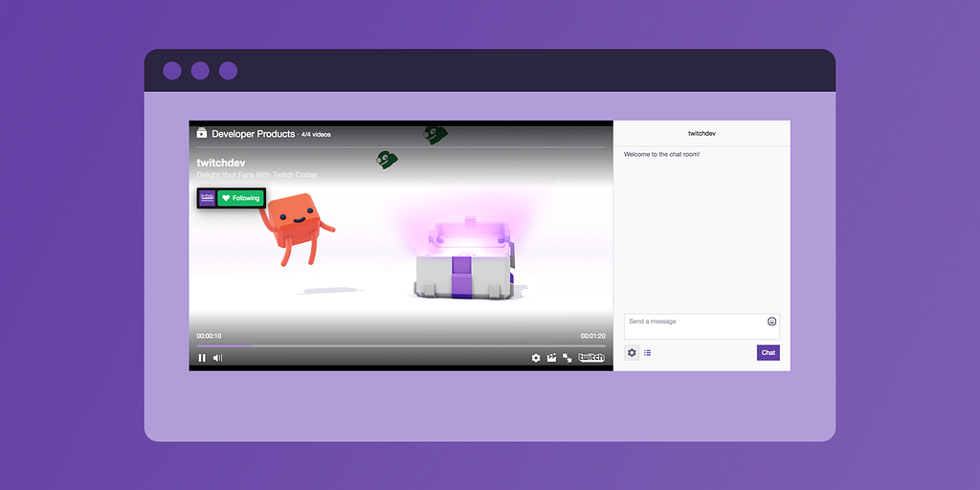Click the first circle in the window bar
980x490 pixels.
[x=172, y=71]
